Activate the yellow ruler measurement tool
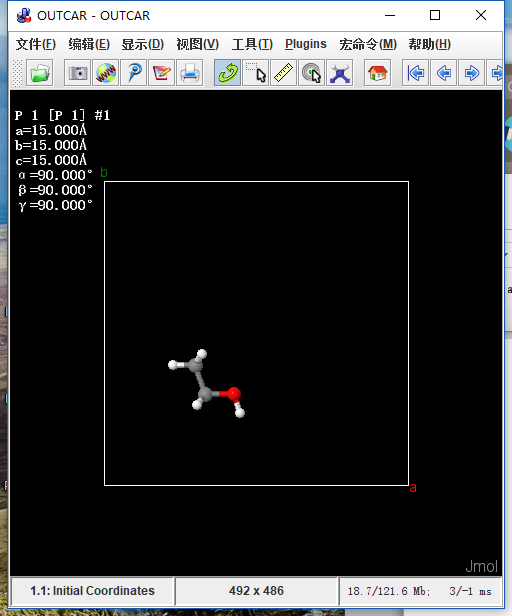Screen dimensions: 512x616 (284, 73)
